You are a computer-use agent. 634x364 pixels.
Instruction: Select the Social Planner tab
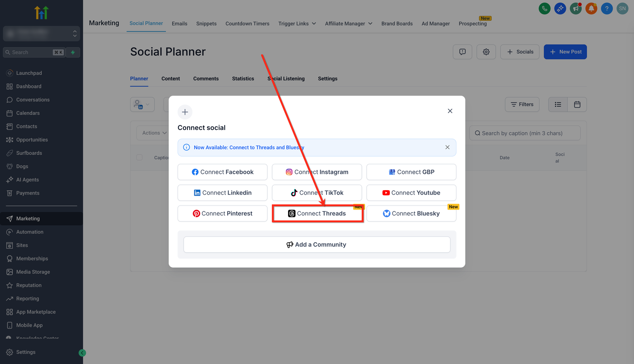[x=146, y=24]
